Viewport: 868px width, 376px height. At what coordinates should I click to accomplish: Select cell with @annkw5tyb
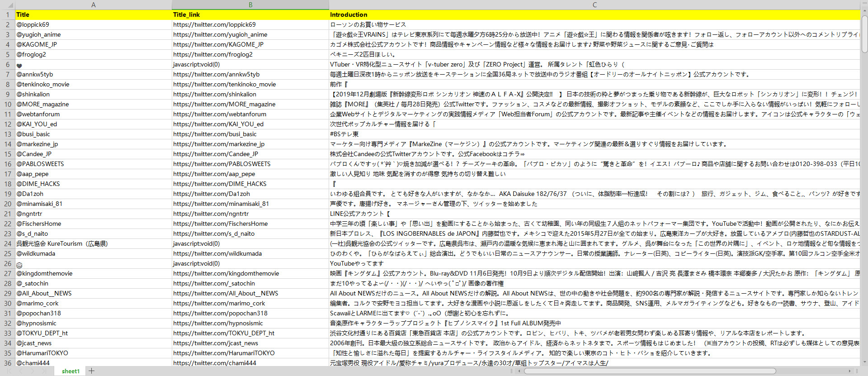pyautogui.click(x=94, y=74)
